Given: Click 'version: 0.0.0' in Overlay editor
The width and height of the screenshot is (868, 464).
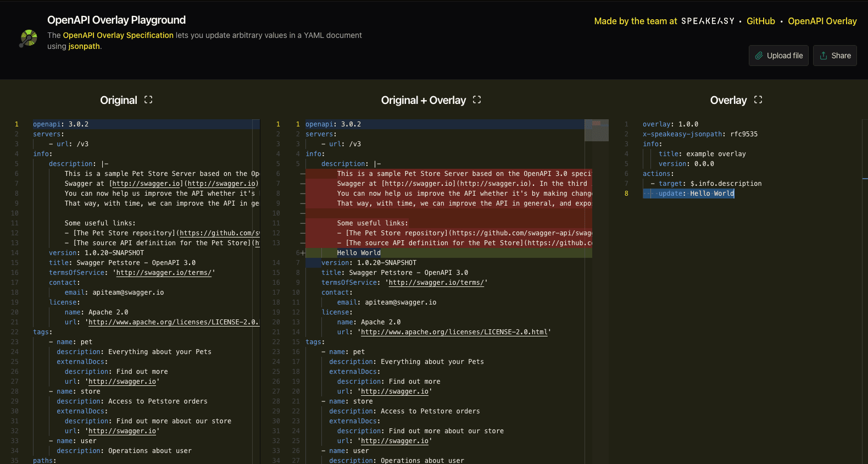Looking at the screenshot, I should [x=686, y=164].
